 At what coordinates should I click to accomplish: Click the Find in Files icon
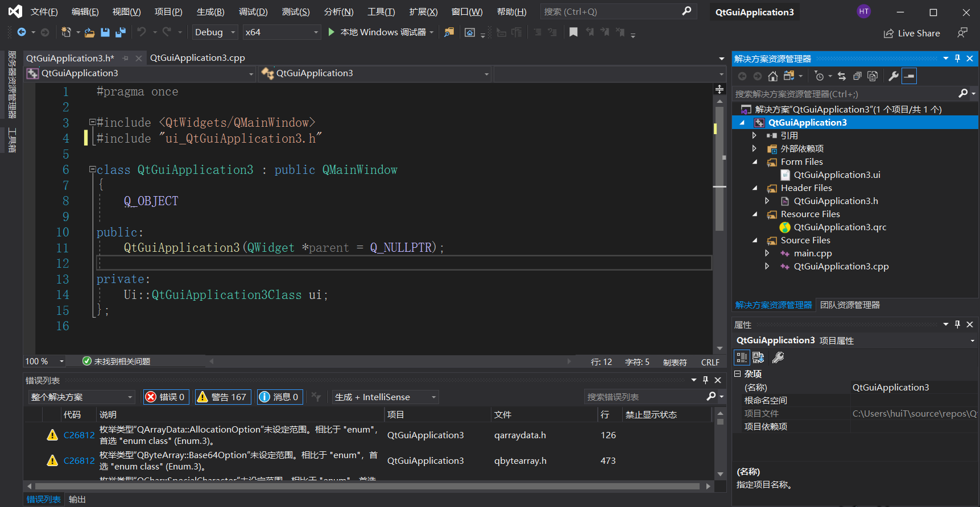[x=449, y=32]
